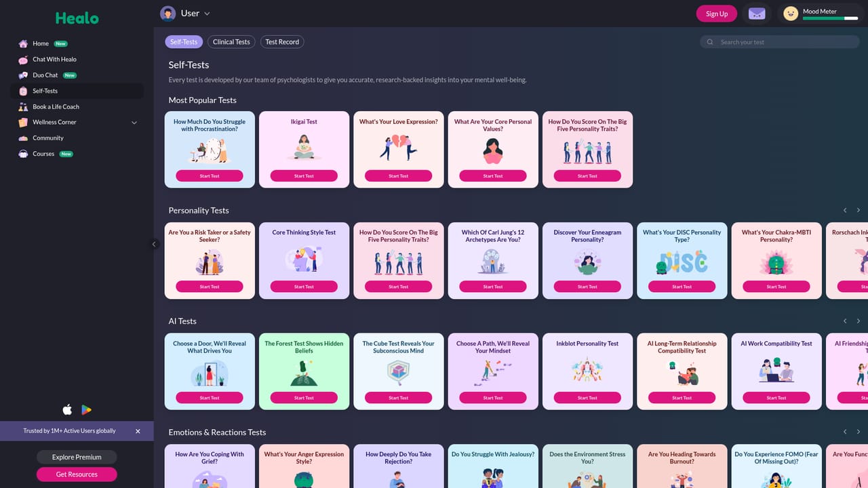Click the Get Resources button

point(77,474)
